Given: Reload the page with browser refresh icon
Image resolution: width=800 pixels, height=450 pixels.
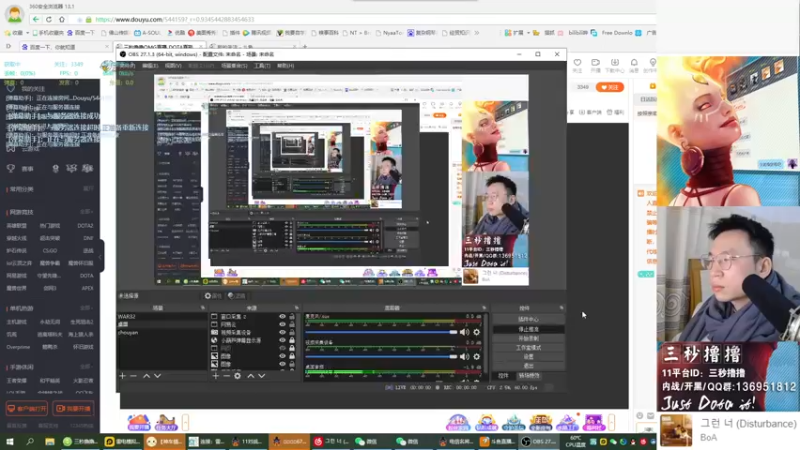Looking at the screenshot, I should point(48,19).
